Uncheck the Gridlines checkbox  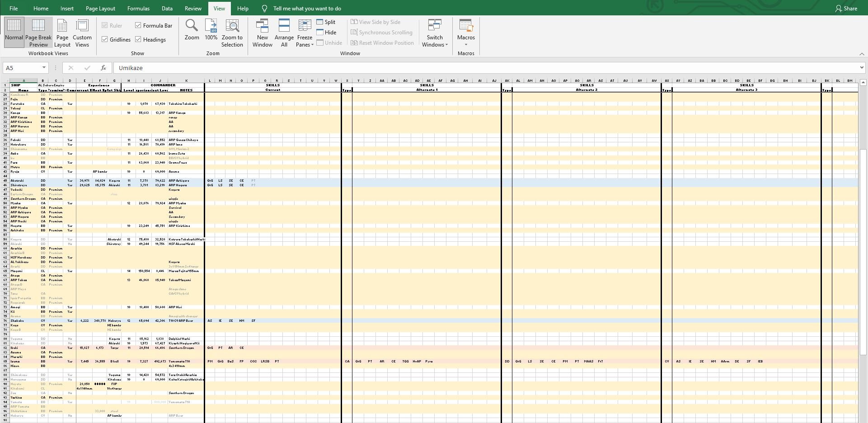[105, 40]
